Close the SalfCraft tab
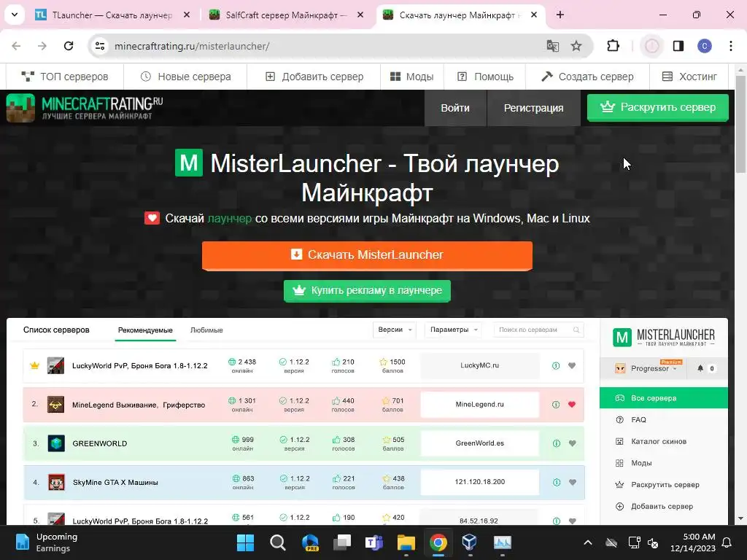Viewport: 747px width, 560px height. click(360, 15)
